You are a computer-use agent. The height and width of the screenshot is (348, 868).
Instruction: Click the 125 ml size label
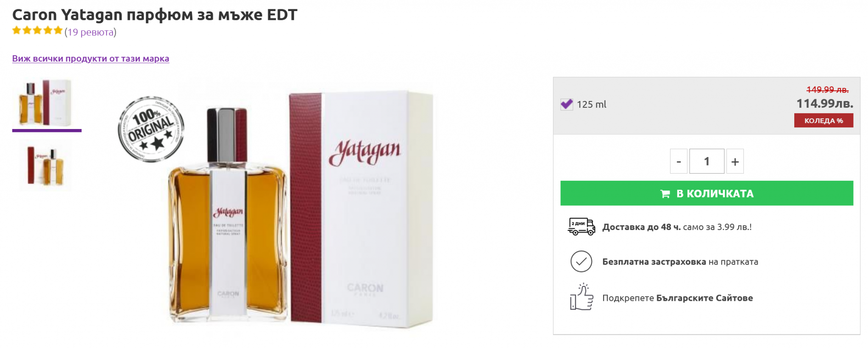591,104
